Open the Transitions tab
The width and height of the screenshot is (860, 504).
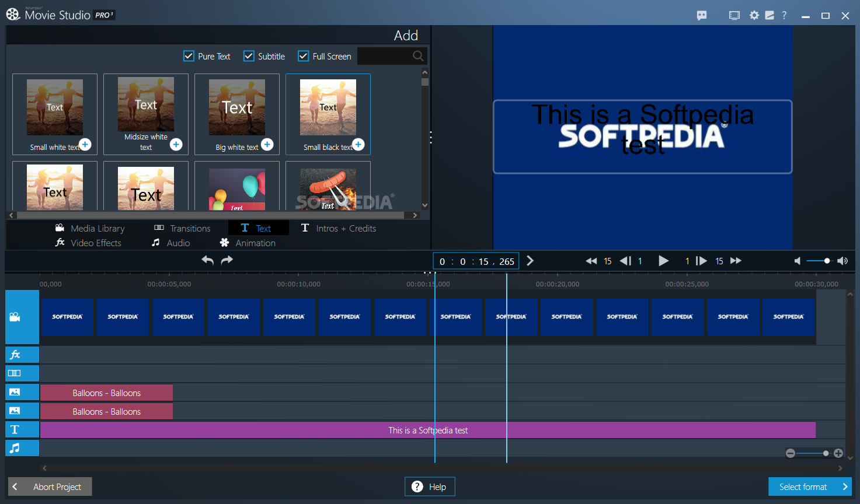[x=182, y=228]
